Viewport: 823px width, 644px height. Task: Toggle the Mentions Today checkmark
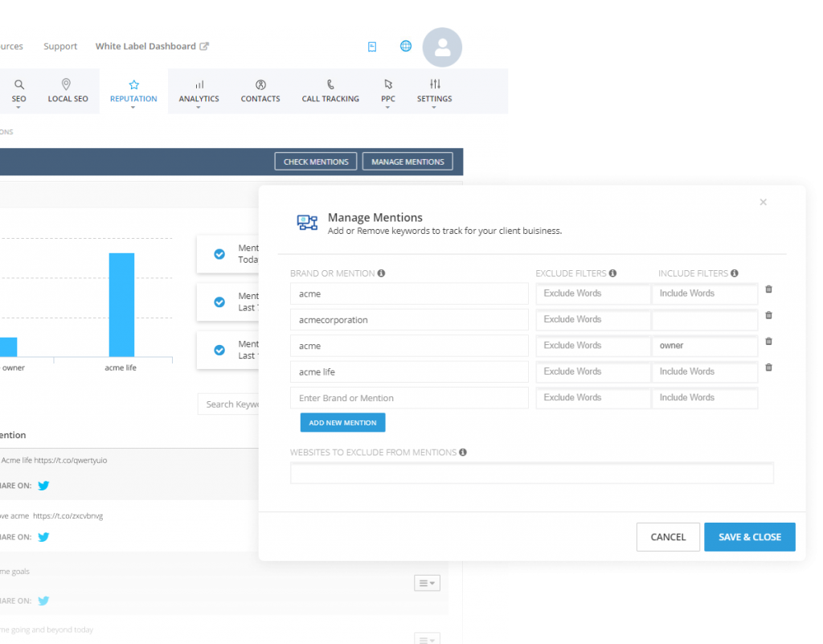pos(219,254)
